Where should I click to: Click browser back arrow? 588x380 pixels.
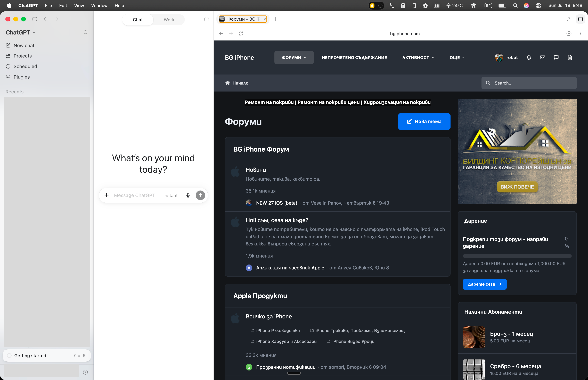(x=221, y=34)
